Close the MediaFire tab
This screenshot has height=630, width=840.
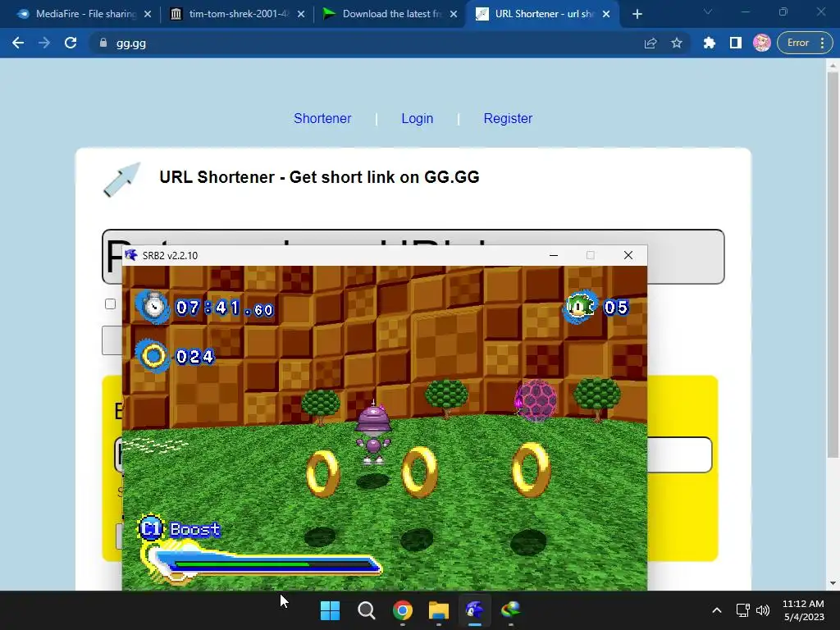pyautogui.click(x=148, y=15)
